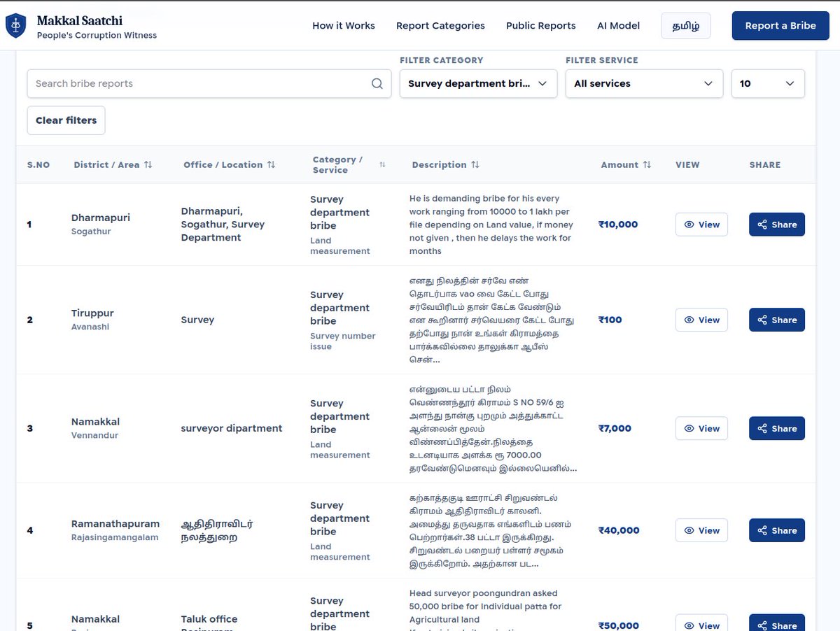Viewport: 840px width, 631px height.
Task: Click the Tiruppur district cell
Action: click(x=92, y=313)
